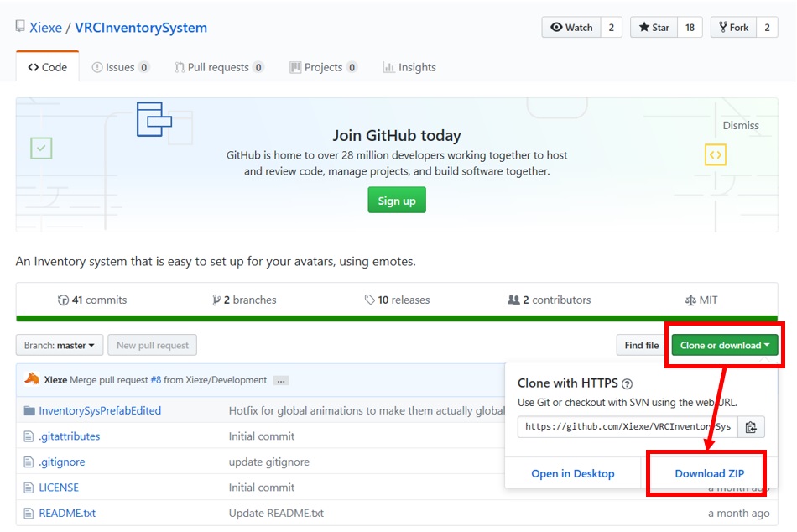Image resolution: width=797 pixels, height=532 pixels.
Task: Expand commit message ellipsis button
Action: point(281,380)
